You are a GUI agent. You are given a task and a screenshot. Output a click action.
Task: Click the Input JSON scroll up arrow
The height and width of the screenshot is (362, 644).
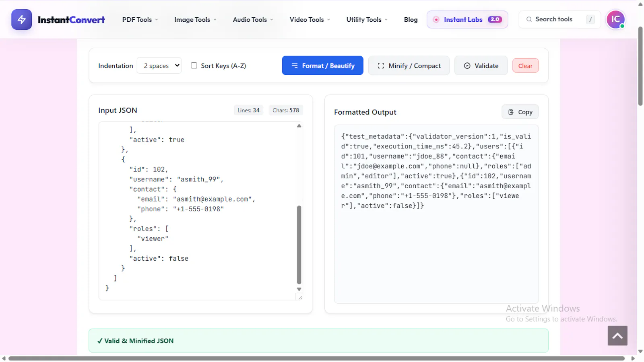pos(299,126)
